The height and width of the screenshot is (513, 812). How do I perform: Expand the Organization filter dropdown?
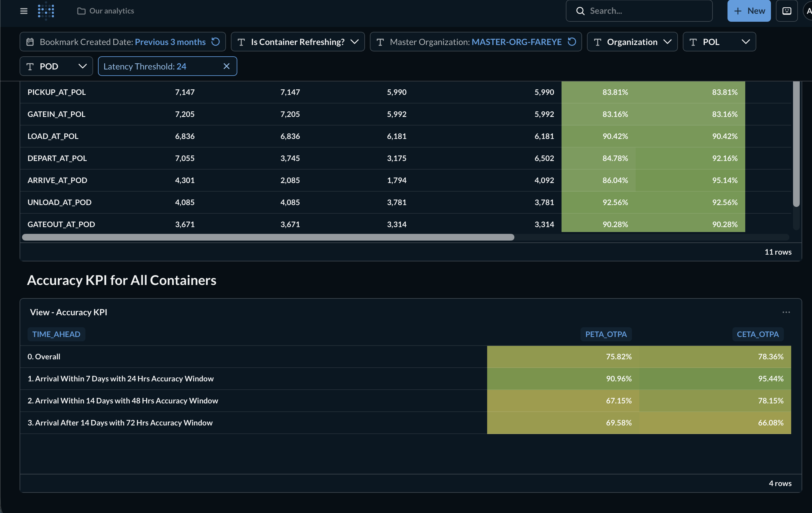(632, 42)
